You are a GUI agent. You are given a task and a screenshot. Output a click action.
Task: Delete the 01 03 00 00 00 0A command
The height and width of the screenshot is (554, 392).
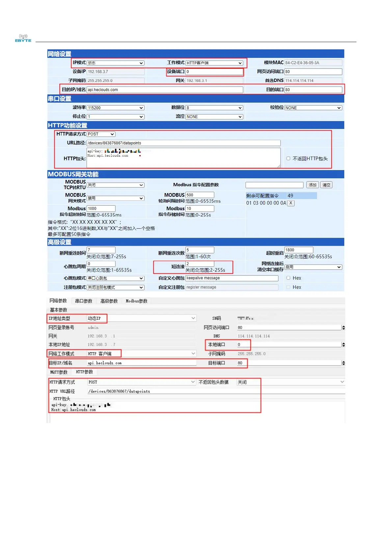pos(291,203)
